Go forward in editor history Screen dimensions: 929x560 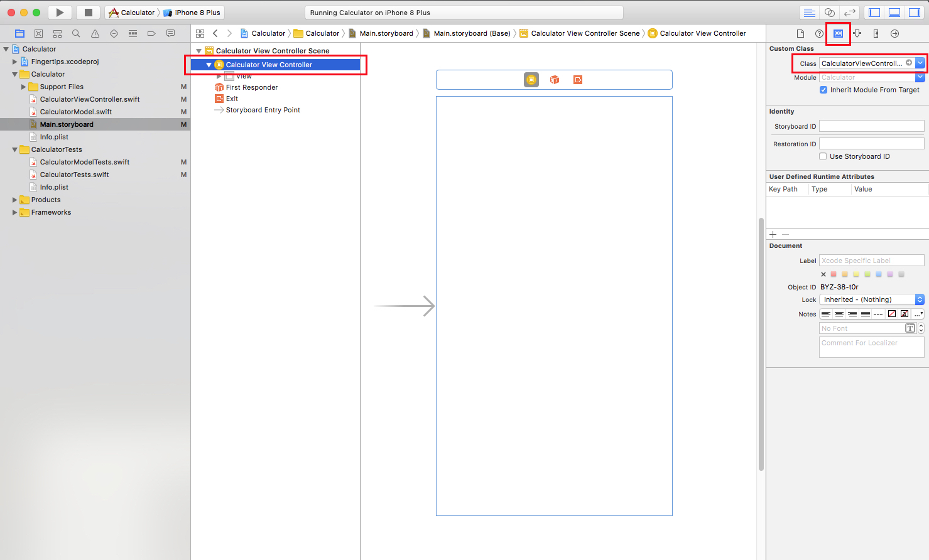(x=229, y=33)
